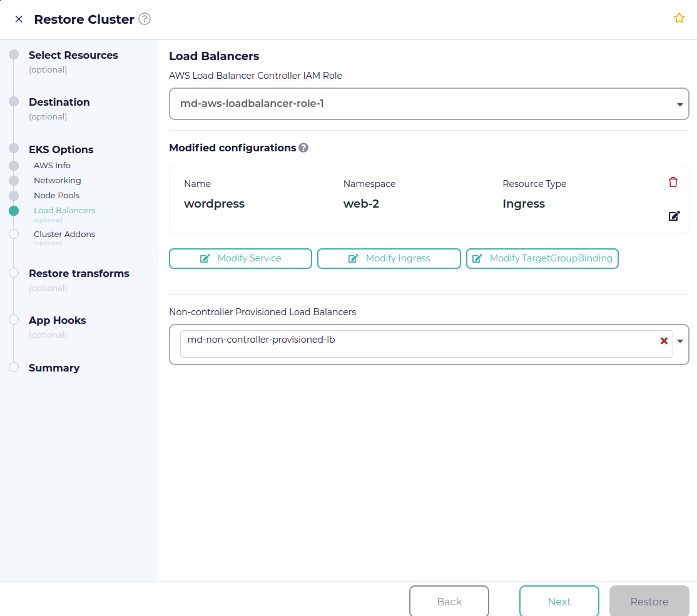697x616 pixels.
Task: Open the AWS Load Balancer Controller IAM Role dropdown
Action: 679,104
